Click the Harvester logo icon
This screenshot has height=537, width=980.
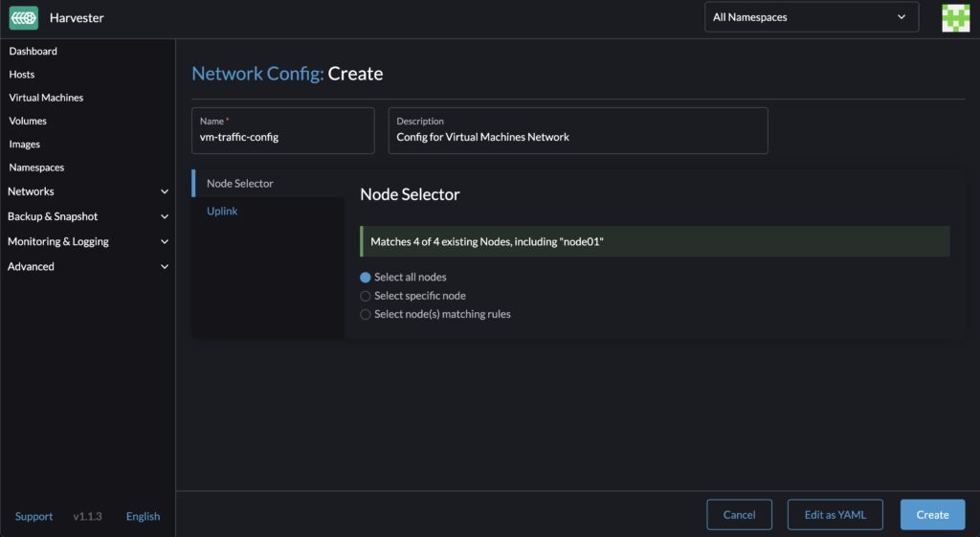(x=24, y=17)
